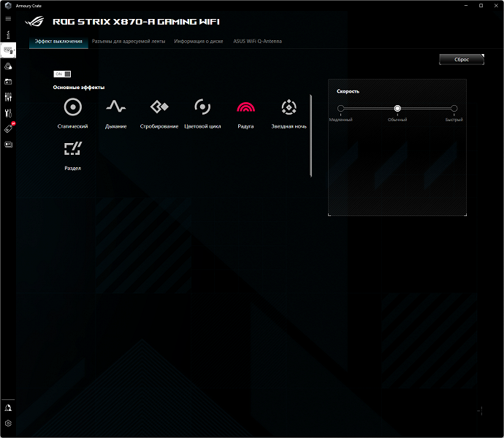The image size is (504, 438).
Task: Click the effects list vertical scrollbar
Action: pos(311,136)
